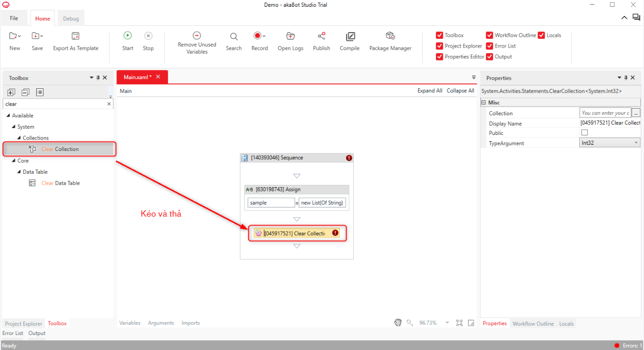Click the Stop icon

(x=148, y=36)
